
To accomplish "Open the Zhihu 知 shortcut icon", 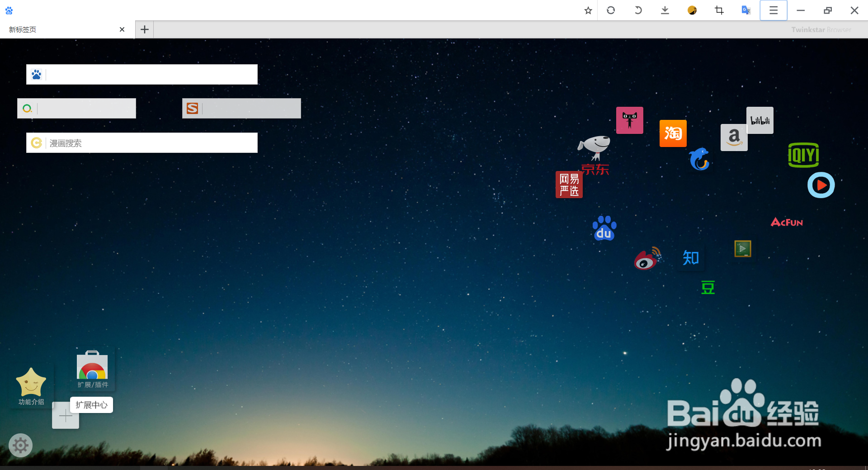I will (691, 258).
